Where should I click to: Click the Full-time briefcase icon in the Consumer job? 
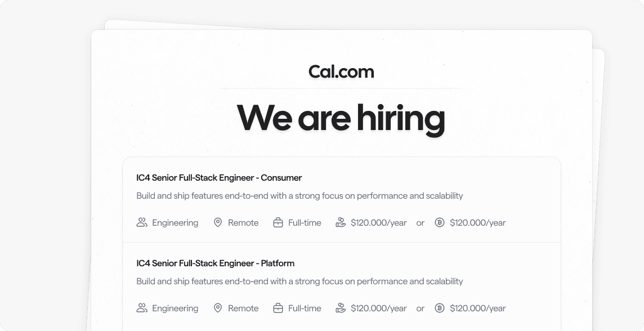pos(278,222)
